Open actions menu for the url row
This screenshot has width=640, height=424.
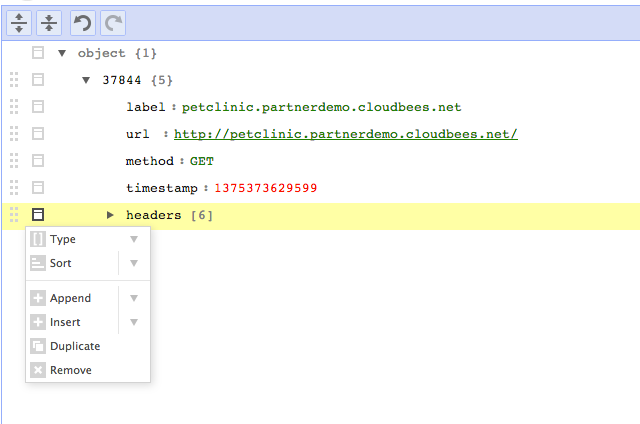(38, 133)
